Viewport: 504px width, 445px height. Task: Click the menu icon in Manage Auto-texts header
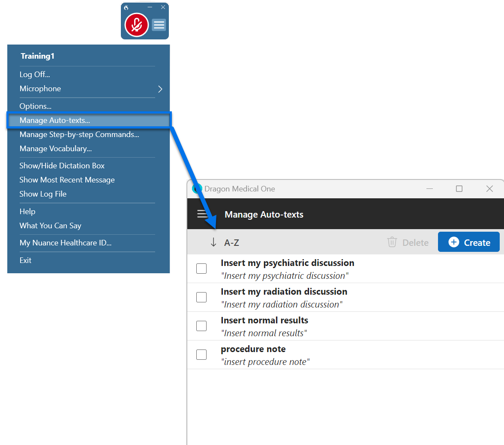202,214
